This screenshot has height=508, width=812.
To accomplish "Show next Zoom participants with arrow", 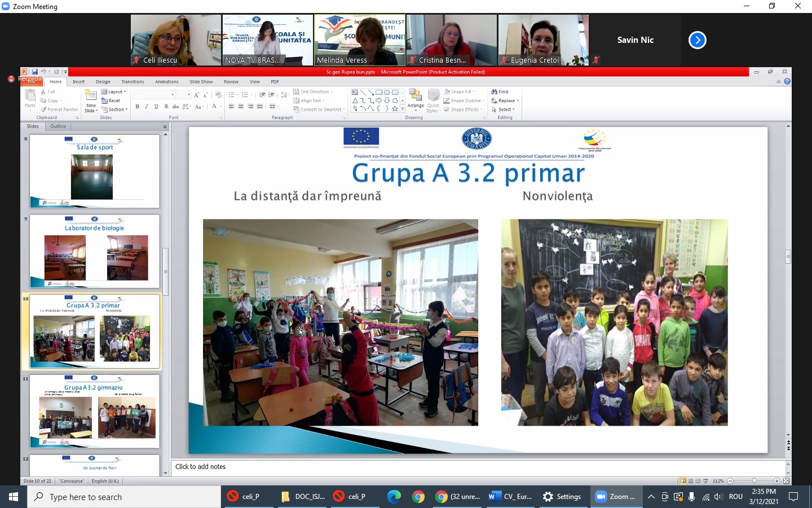I will pos(697,40).
